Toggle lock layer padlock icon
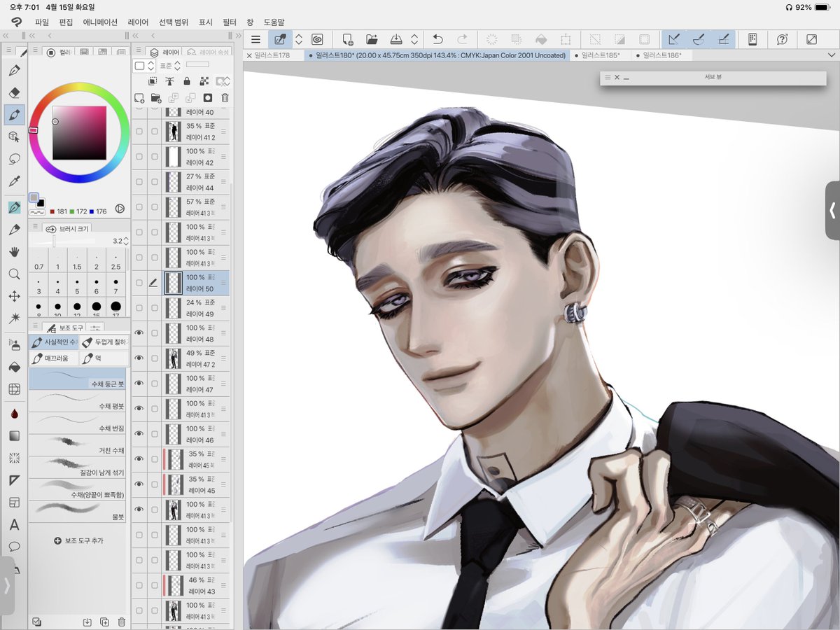This screenshot has width=840, height=630. [187, 81]
